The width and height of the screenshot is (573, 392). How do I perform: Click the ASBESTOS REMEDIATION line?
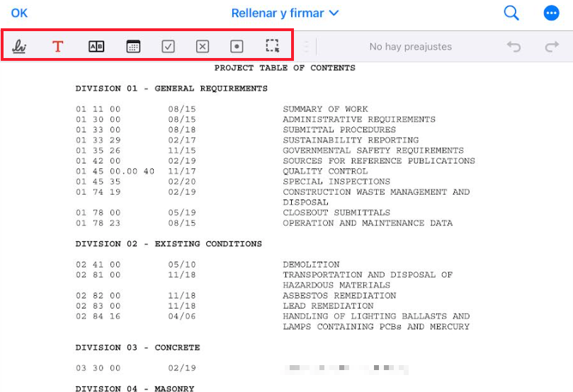tap(339, 295)
